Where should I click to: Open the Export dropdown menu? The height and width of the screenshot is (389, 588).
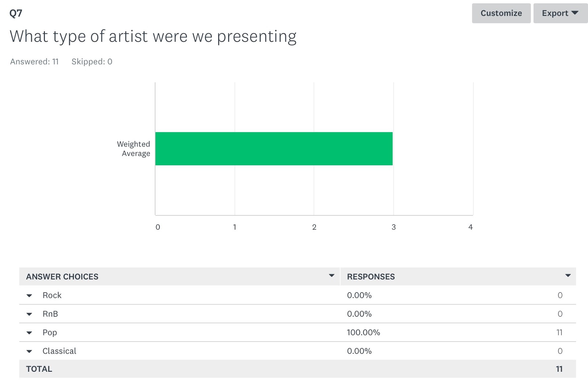click(560, 13)
